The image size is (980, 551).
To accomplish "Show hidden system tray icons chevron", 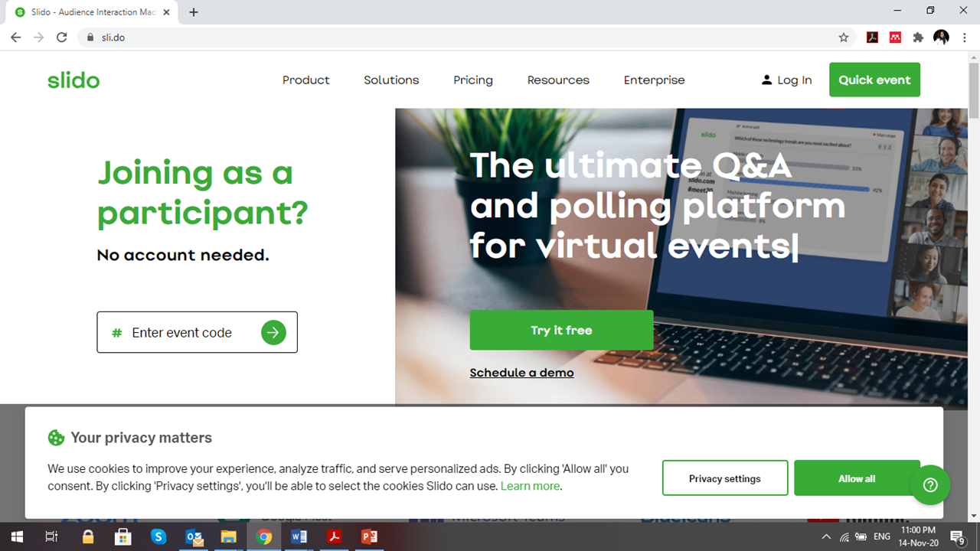I will tap(826, 536).
